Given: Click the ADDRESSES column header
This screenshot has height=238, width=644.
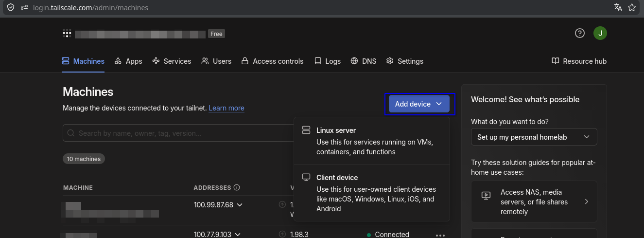Looking at the screenshot, I should click(212, 187).
